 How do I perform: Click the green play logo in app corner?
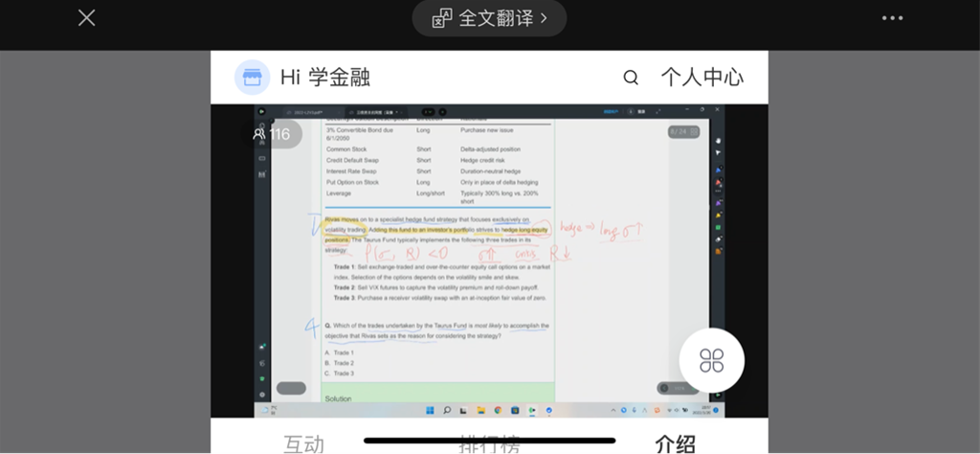pos(262,111)
